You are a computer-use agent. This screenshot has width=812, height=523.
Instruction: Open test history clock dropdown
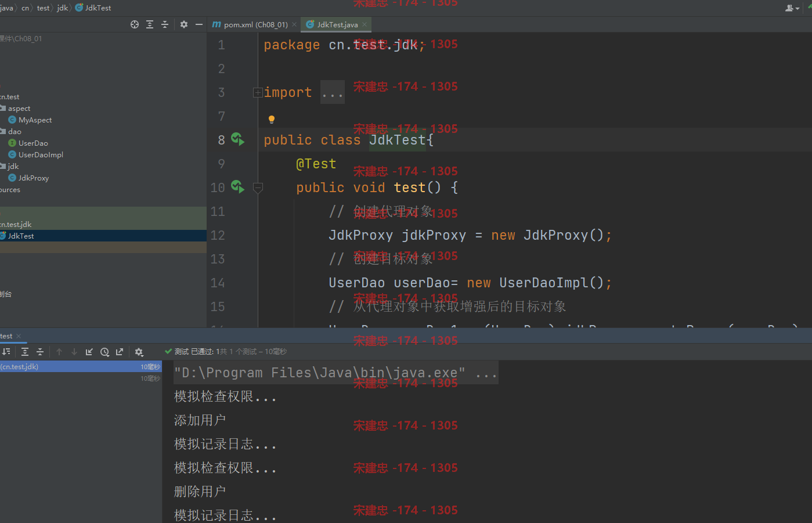pyautogui.click(x=105, y=352)
